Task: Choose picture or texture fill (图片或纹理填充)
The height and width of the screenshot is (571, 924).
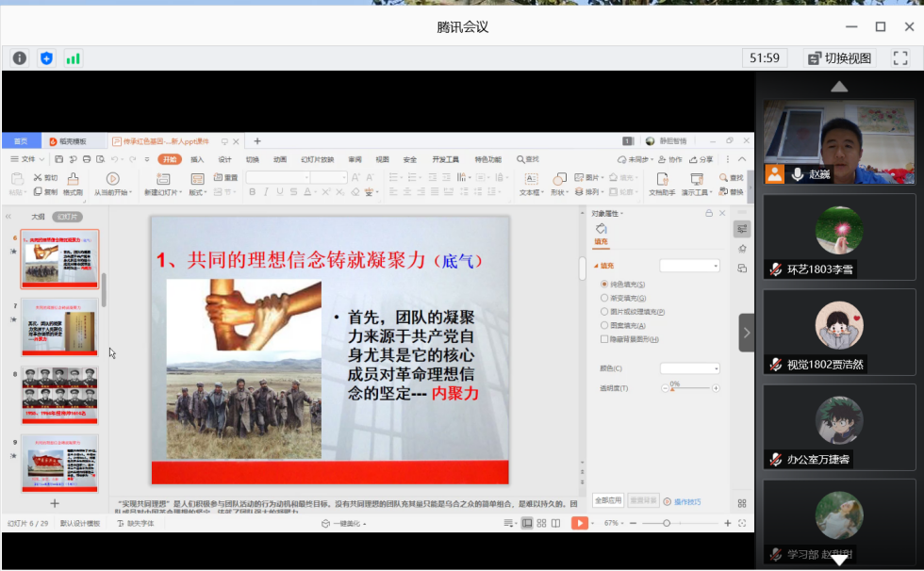Action: coord(604,311)
